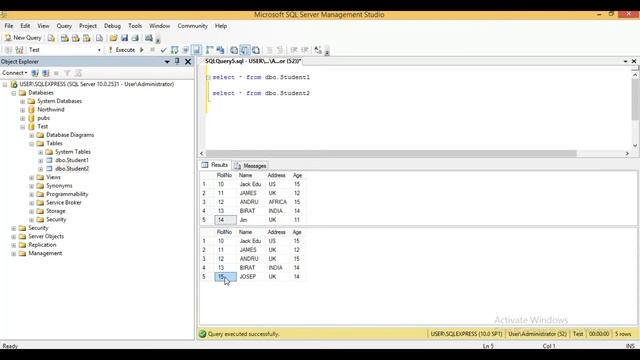Viewport: 640px width, 360px height.
Task: Open the Query menu
Action: [x=64, y=26]
